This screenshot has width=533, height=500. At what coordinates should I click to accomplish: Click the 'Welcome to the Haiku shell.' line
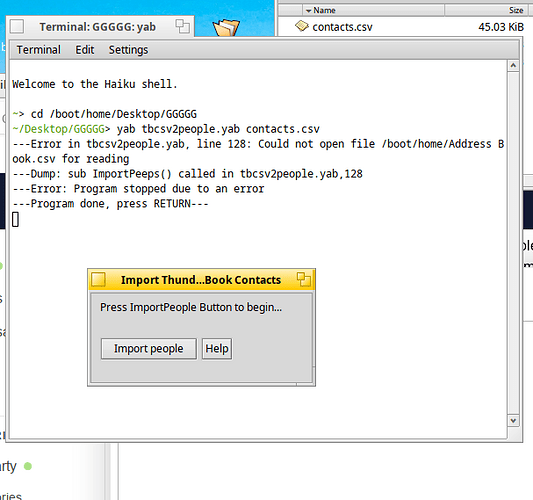pyautogui.click(x=95, y=84)
